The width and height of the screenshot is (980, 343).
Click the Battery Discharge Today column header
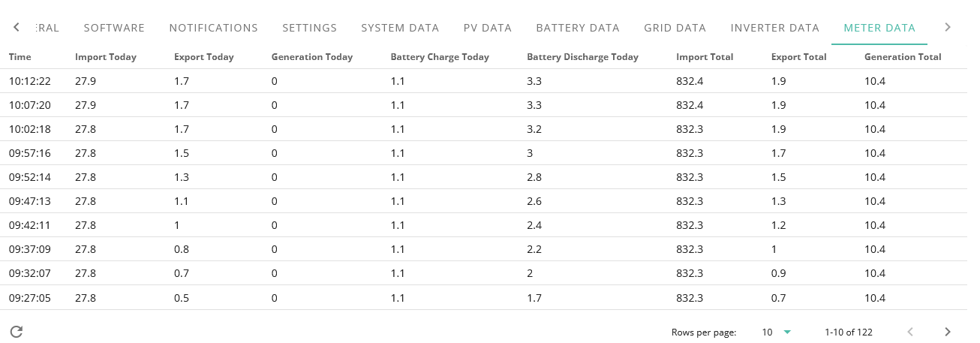coord(583,57)
